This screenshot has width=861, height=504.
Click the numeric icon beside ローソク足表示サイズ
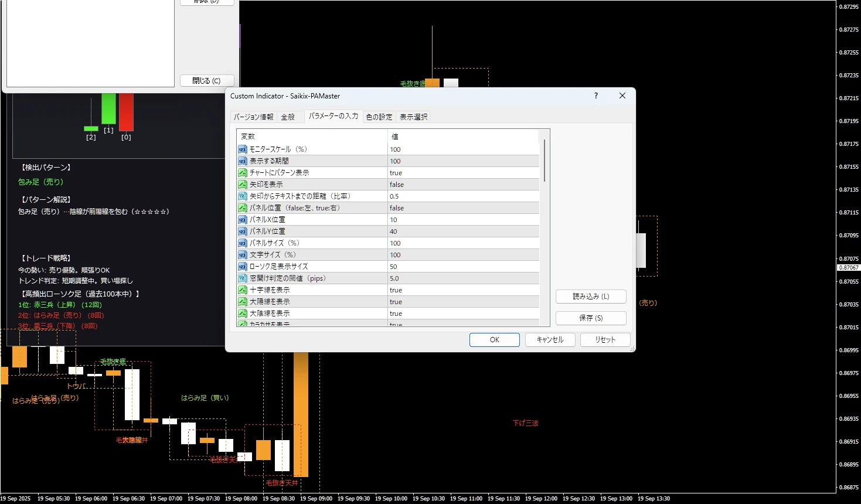(242, 266)
